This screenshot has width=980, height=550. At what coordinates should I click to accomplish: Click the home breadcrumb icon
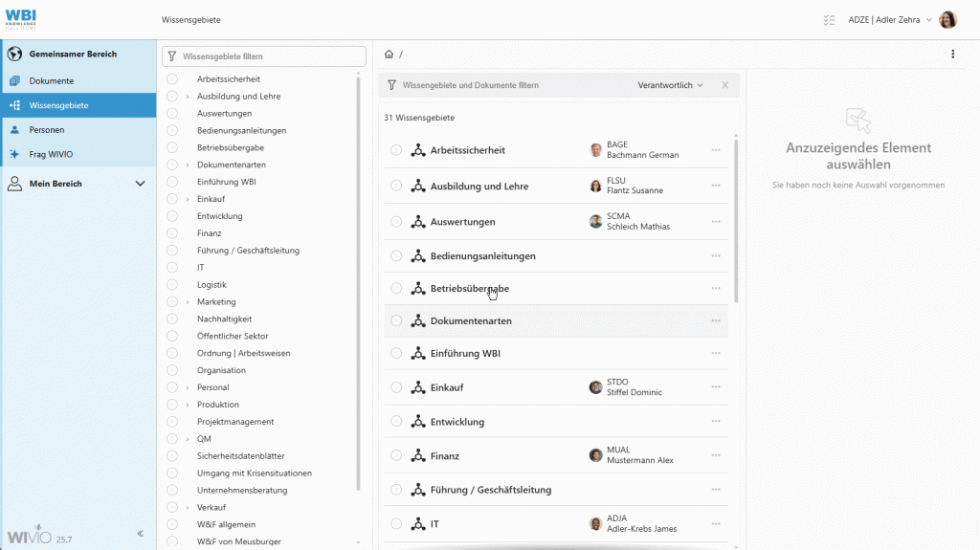[x=390, y=55]
